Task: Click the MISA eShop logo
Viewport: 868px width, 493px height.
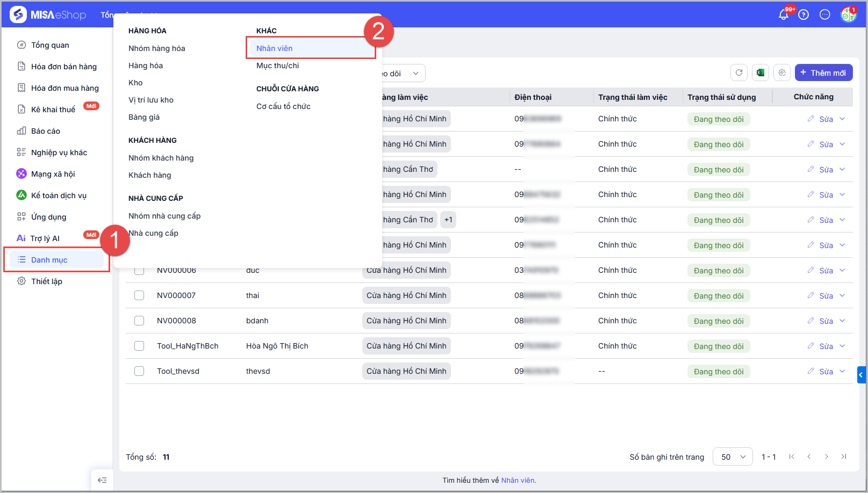Action: click(48, 15)
